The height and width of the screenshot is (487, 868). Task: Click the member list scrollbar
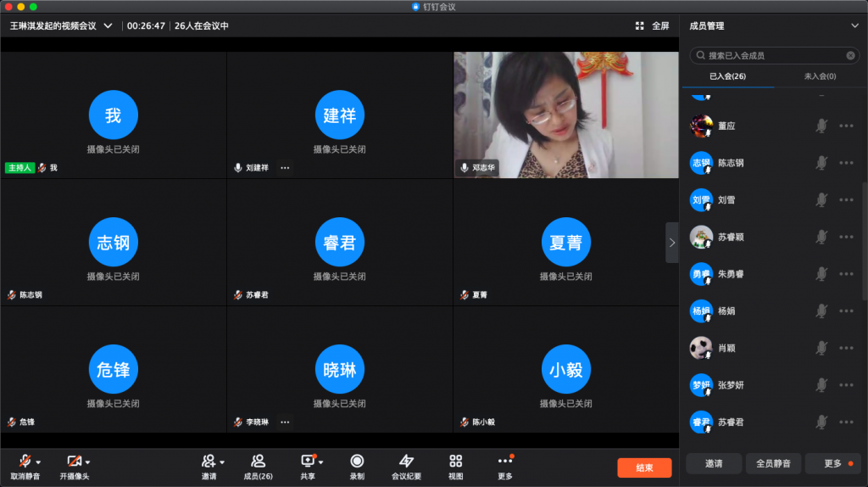[864, 238]
